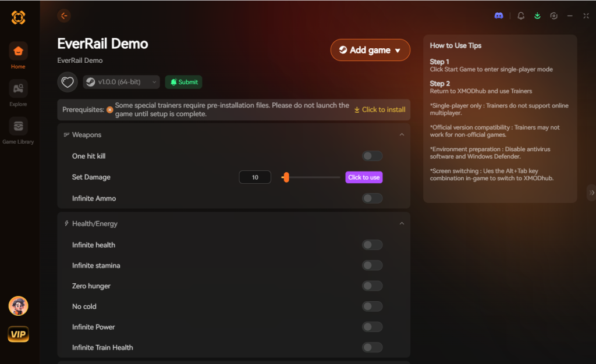The width and height of the screenshot is (596, 364).
Task: Click the Weapons section gun icon
Action: [66, 135]
